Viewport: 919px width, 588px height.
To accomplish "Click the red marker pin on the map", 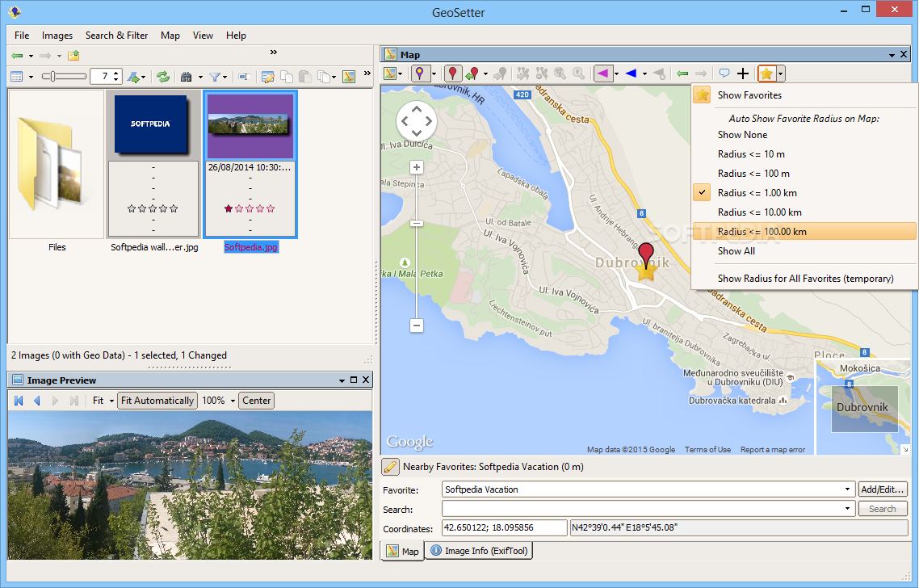I will pos(646,255).
